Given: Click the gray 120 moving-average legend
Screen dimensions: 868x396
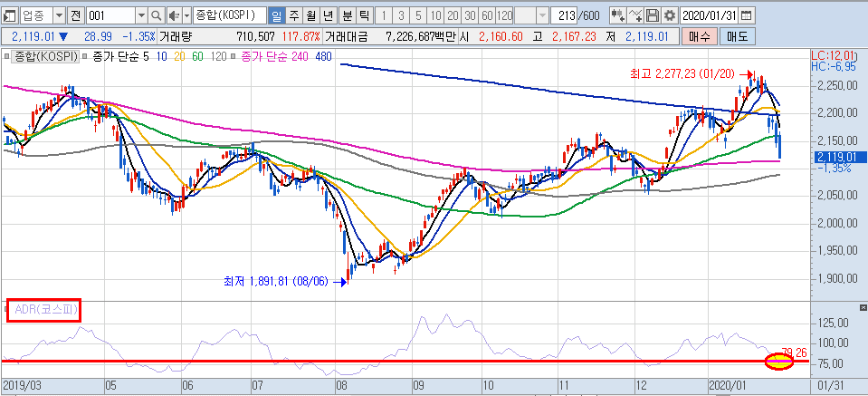Looking at the screenshot, I should (x=217, y=56).
